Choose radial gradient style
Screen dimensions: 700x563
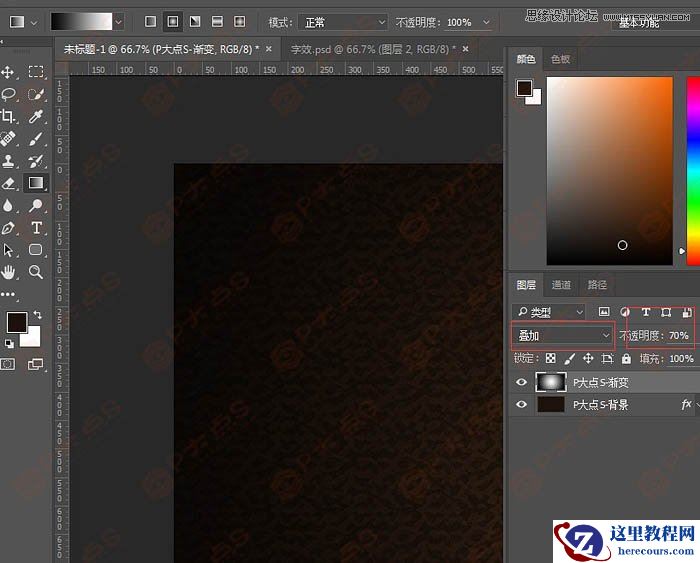[173, 21]
